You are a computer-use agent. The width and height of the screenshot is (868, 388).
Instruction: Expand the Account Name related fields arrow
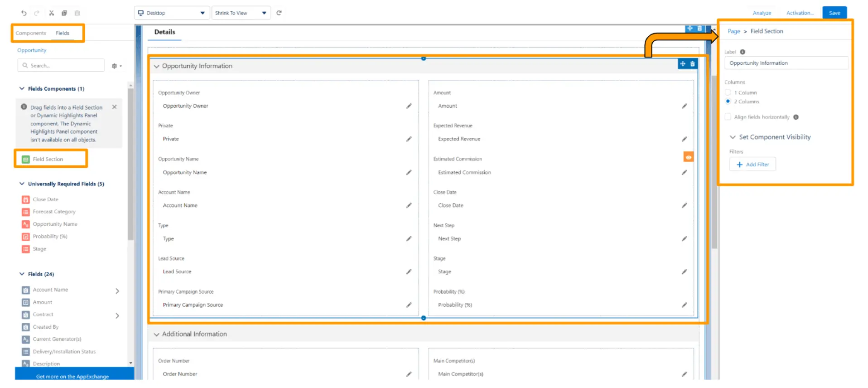coord(117,291)
